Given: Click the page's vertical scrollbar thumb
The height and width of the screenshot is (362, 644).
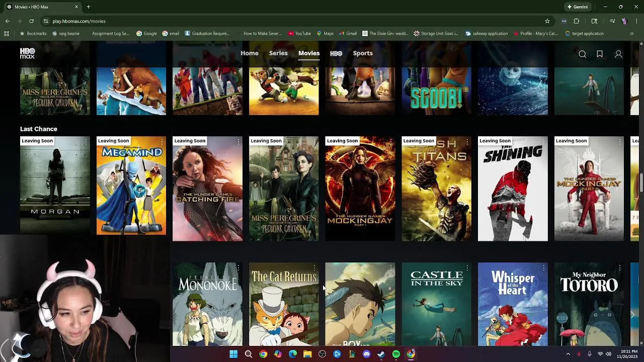Looking at the screenshot, I should click(641, 183).
